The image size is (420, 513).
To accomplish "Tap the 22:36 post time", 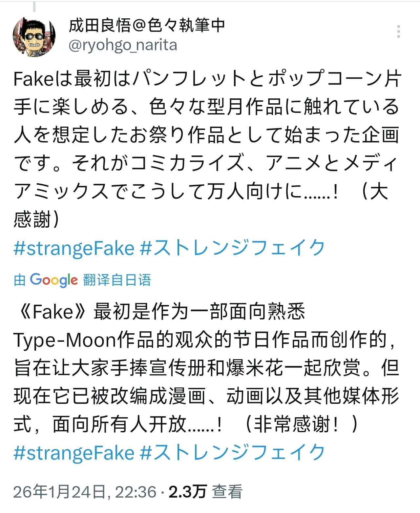I will [136, 492].
